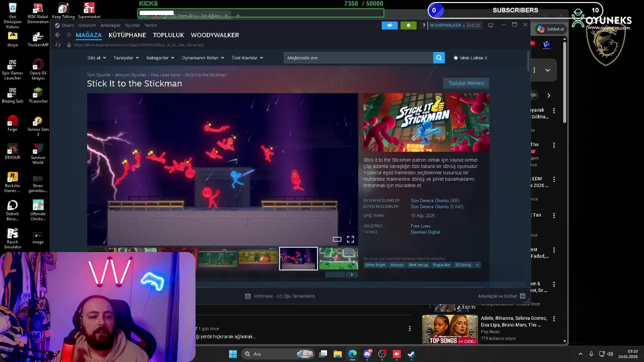Switch to the TOPLULUK tab
644x362 pixels.
[x=169, y=35]
